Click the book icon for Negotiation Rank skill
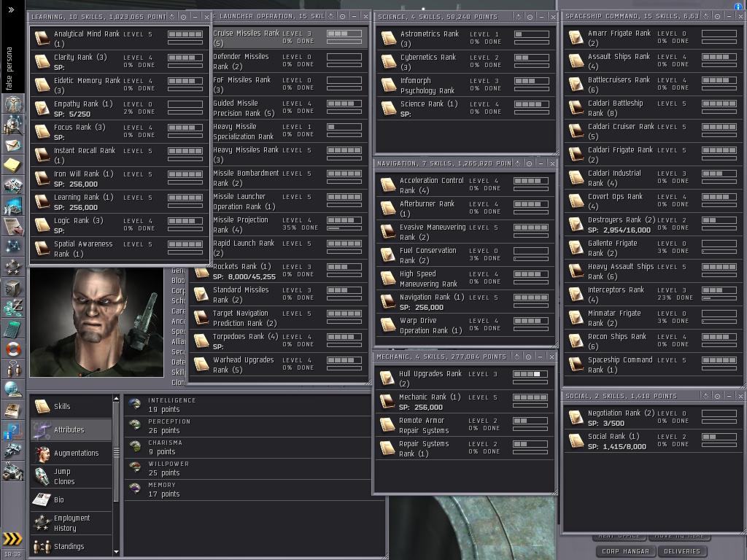The height and width of the screenshot is (560, 747). tap(576, 418)
